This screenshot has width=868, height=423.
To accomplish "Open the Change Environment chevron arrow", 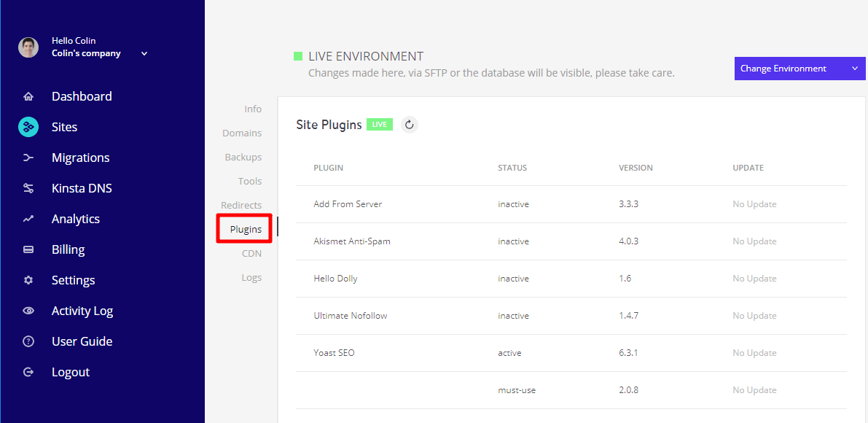I will point(854,68).
